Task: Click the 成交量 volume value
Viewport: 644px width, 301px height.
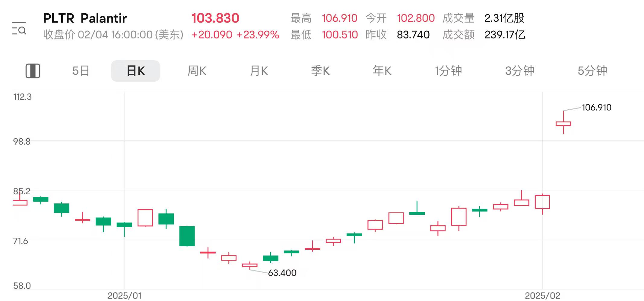Action: pos(504,18)
